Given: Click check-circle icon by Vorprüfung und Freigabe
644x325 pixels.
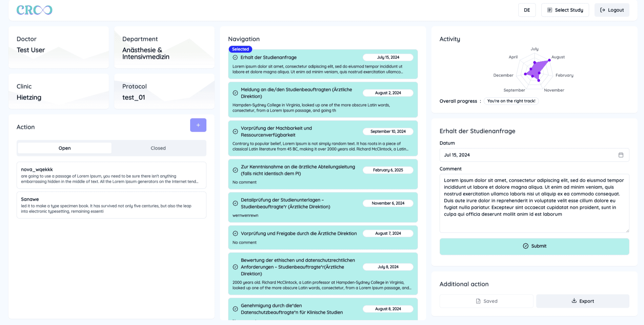Looking at the screenshot, I should point(235,234).
